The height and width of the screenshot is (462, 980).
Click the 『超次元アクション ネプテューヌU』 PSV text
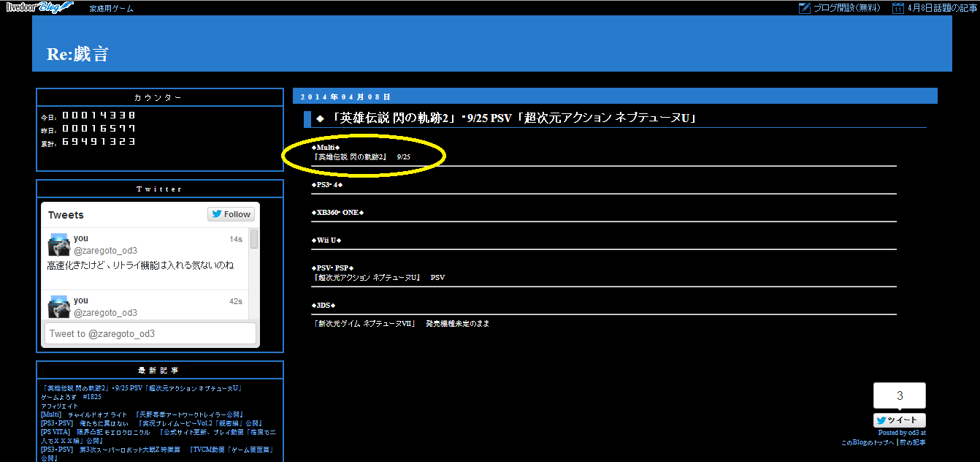pyautogui.click(x=378, y=278)
